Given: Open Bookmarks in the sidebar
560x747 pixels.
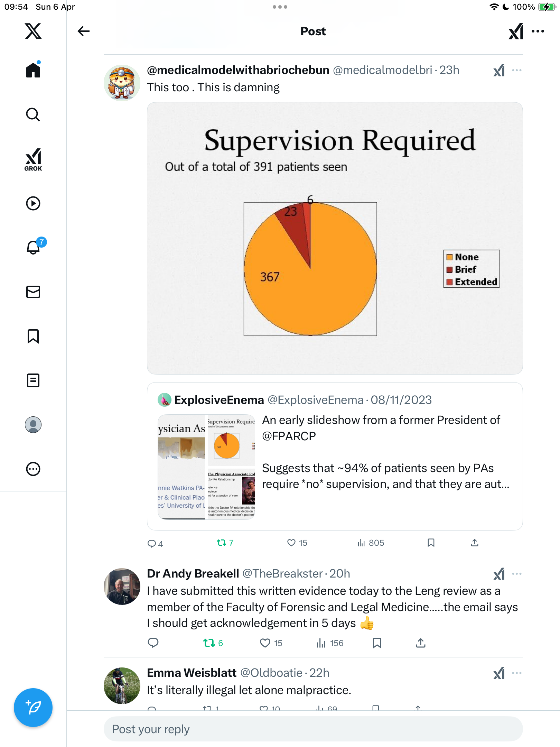Looking at the screenshot, I should tap(33, 336).
